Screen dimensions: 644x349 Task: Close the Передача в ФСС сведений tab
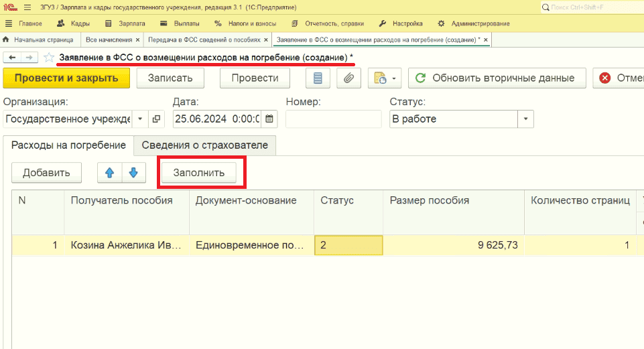266,40
